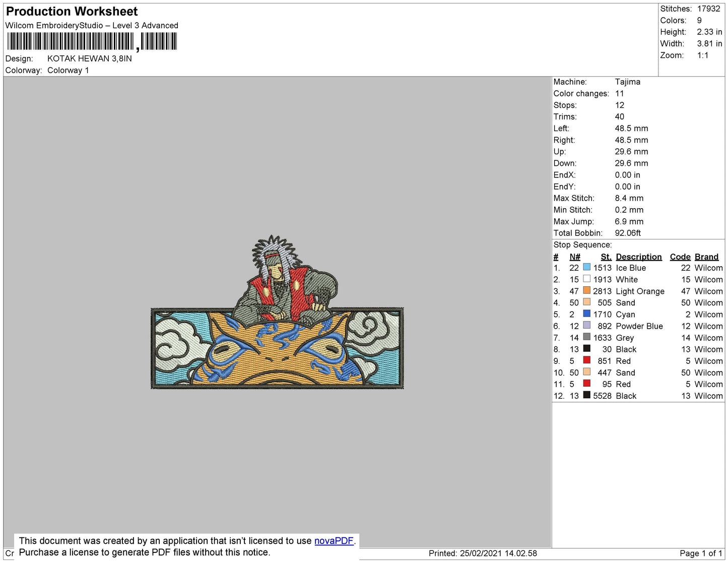Choose the Powder Blue color swatch
The height and width of the screenshot is (563, 728).
[586, 325]
